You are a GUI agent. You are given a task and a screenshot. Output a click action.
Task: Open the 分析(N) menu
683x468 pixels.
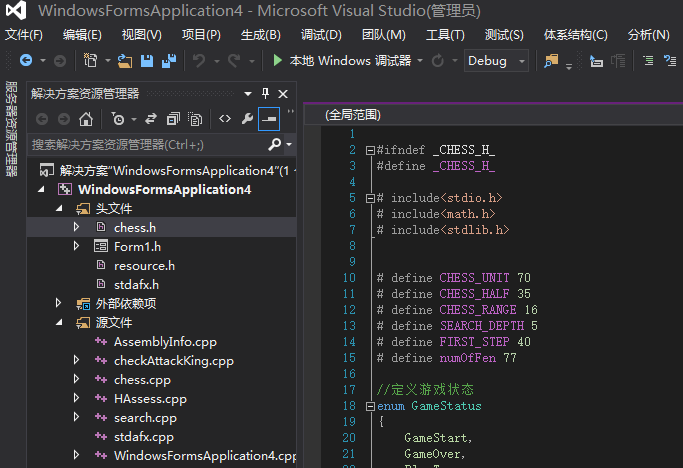point(648,34)
